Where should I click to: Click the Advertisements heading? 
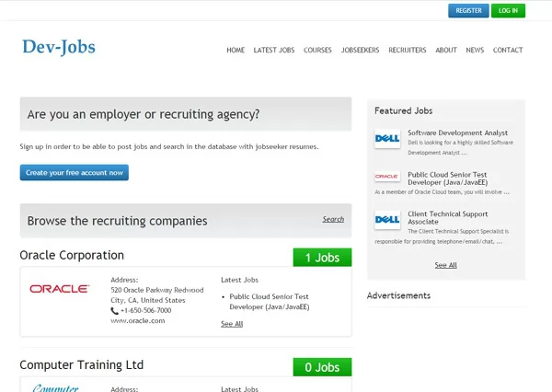point(398,295)
